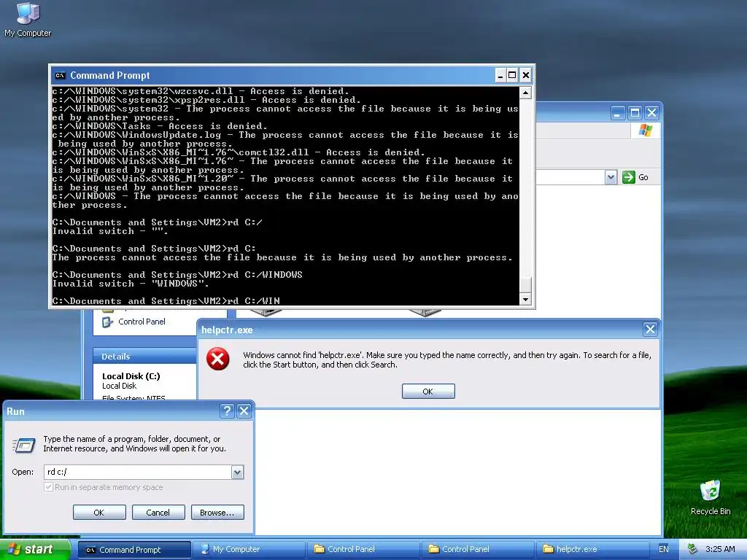Open My Computer desktop icon
This screenshot has height=560, width=747.
tap(28, 19)
